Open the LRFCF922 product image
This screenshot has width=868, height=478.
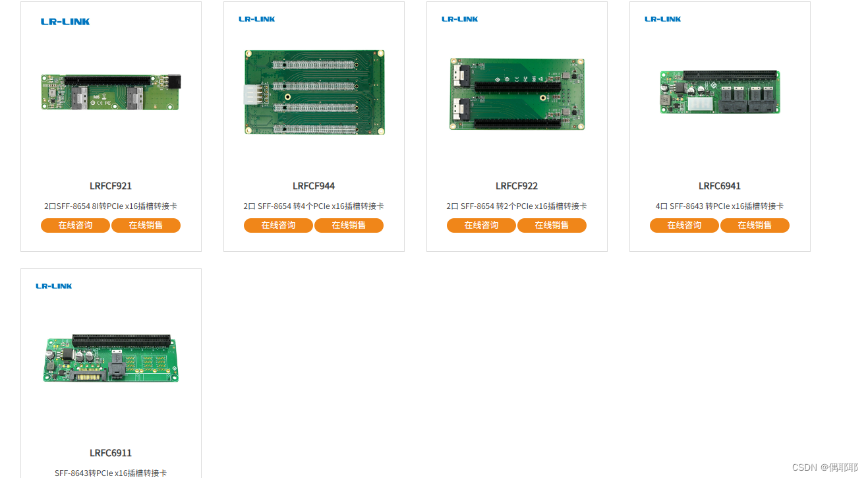[x=517, y=94]
